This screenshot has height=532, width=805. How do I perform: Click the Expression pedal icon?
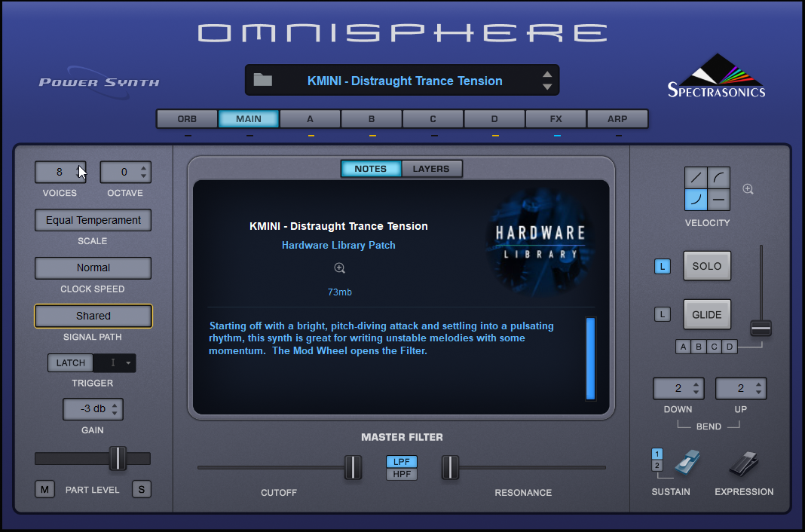pyautogui.click(x=744, y=463)
